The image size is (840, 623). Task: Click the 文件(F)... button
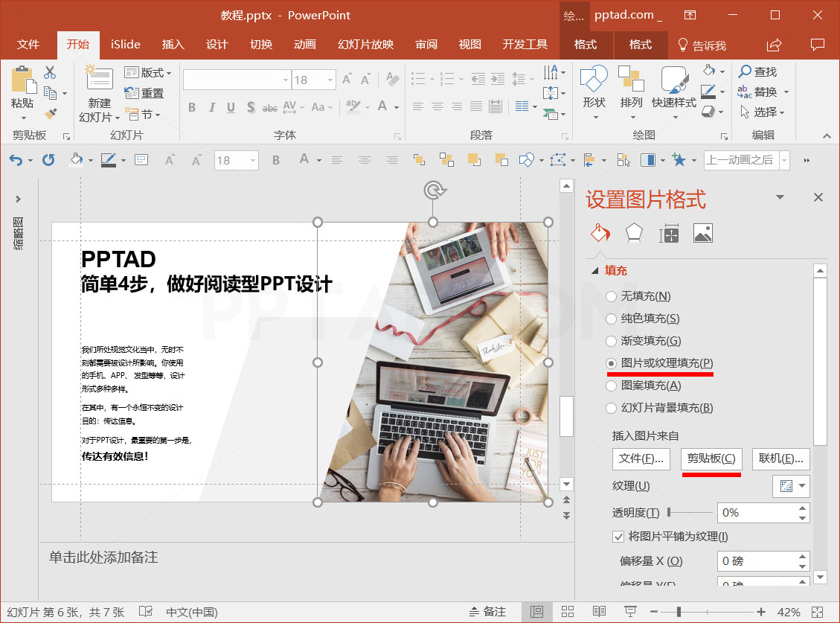[641, 459]
